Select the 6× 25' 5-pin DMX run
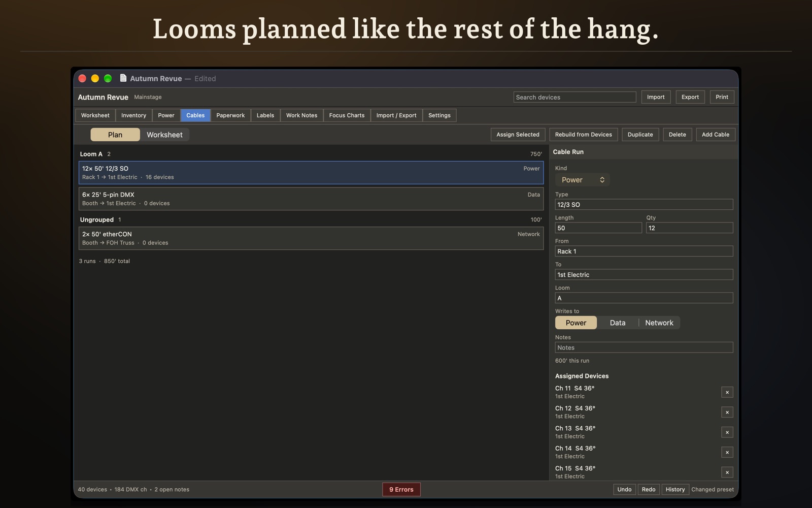 pyautogui.click(x=311, y=199)
